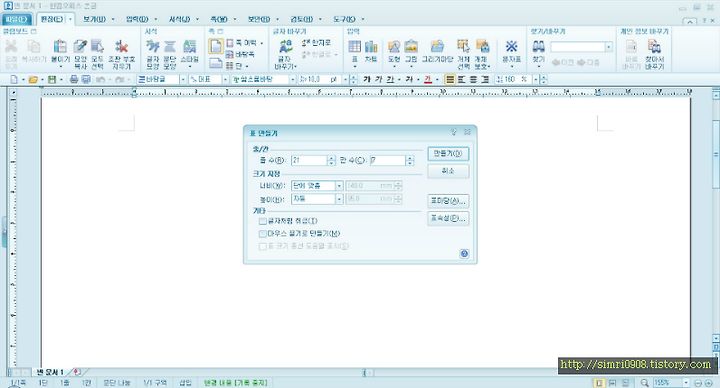Open 그리기마당 clip art icon
Screen dimensions: 720x388
[437, 46]
